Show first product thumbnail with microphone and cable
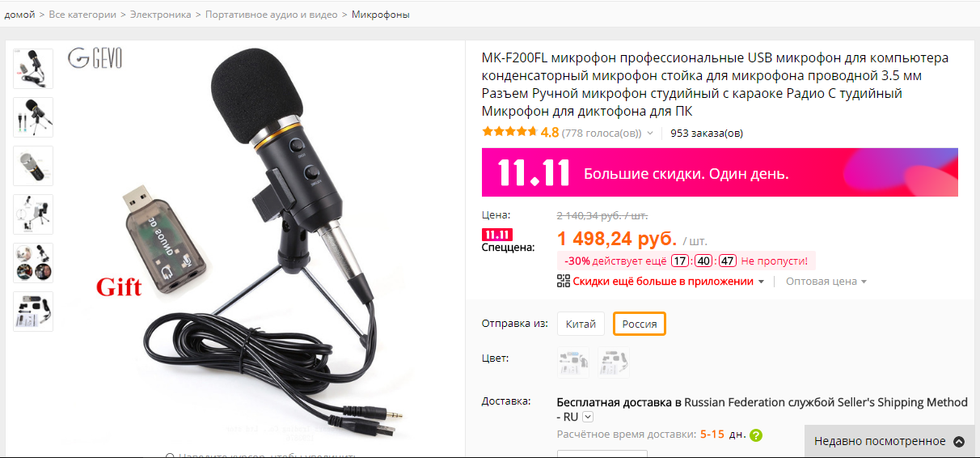The image size is (980, 458). (x=33, y=69)
